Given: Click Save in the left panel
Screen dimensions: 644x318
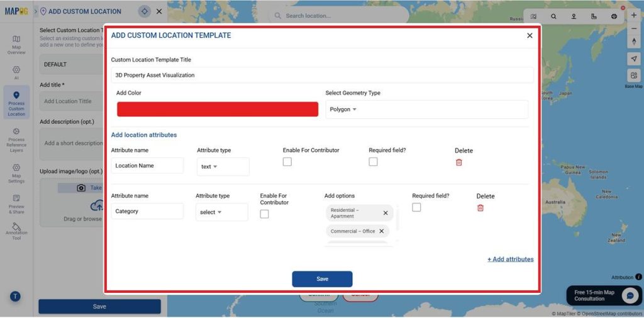Looking at the screenshot, I should click(x=100, y=307).
